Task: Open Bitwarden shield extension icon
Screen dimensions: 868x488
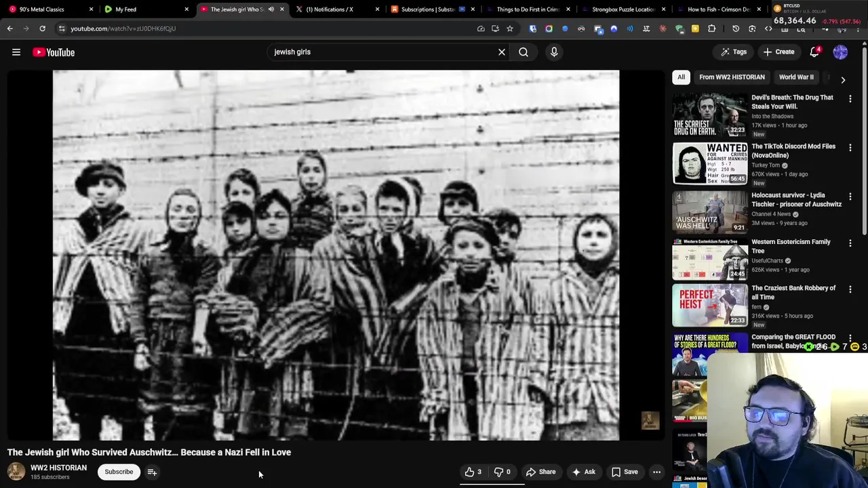Action: 532,28
